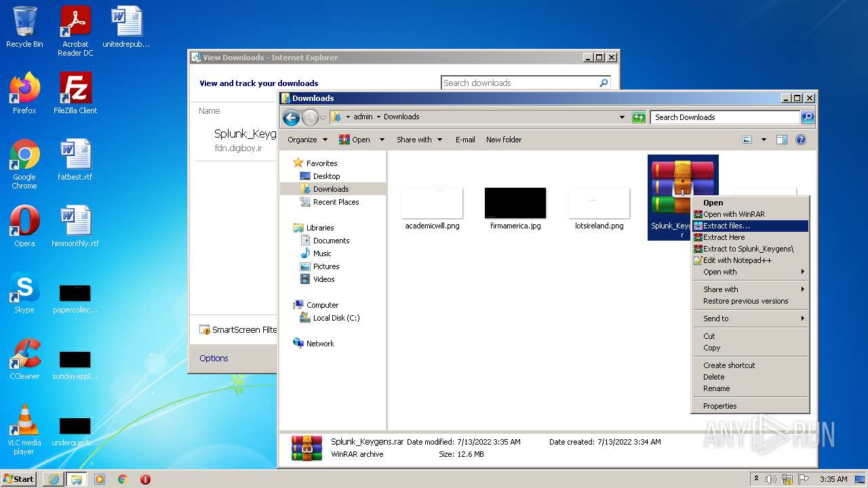Open Windows Media Player taskbar icon
Screen dimensions: 868x488
[x=100, y=479]
